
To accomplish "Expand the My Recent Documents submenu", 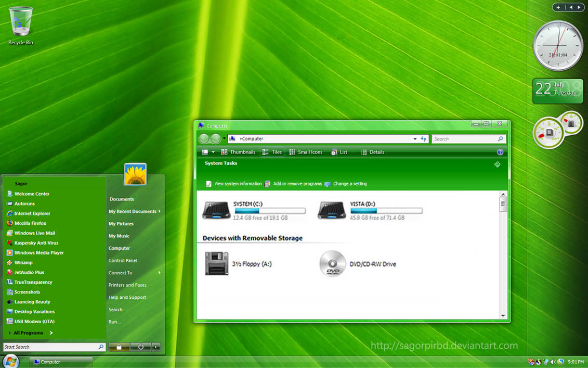I will tap(133, 211).
